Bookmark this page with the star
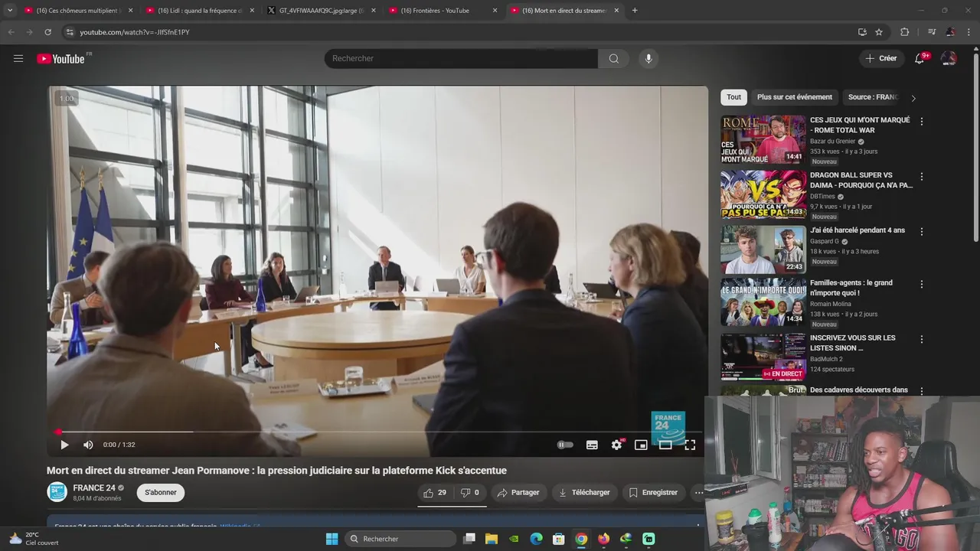 tap(879, 32)
